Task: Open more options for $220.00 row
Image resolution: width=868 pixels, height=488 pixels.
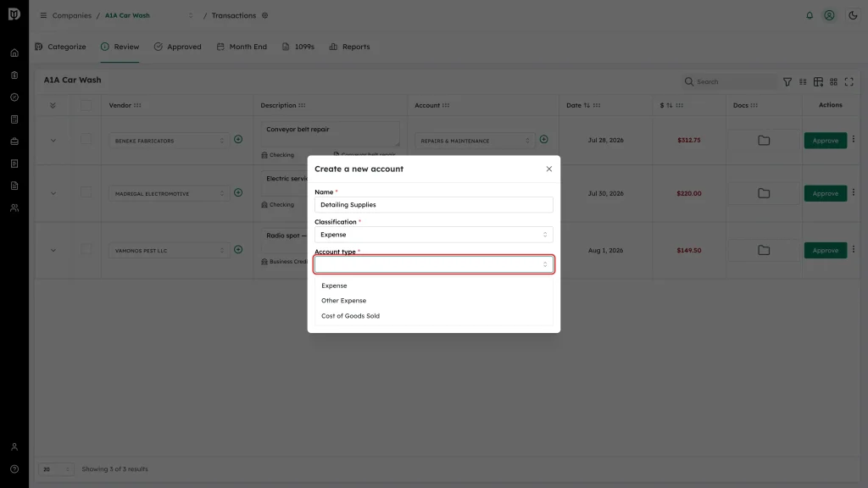Action: click(854, 192)
